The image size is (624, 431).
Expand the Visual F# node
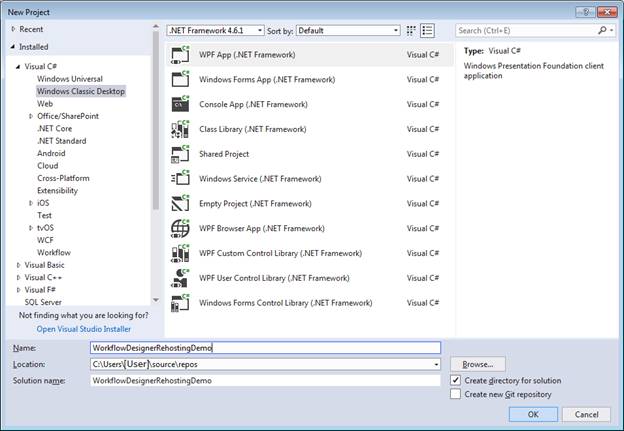[x=18, y=290]
